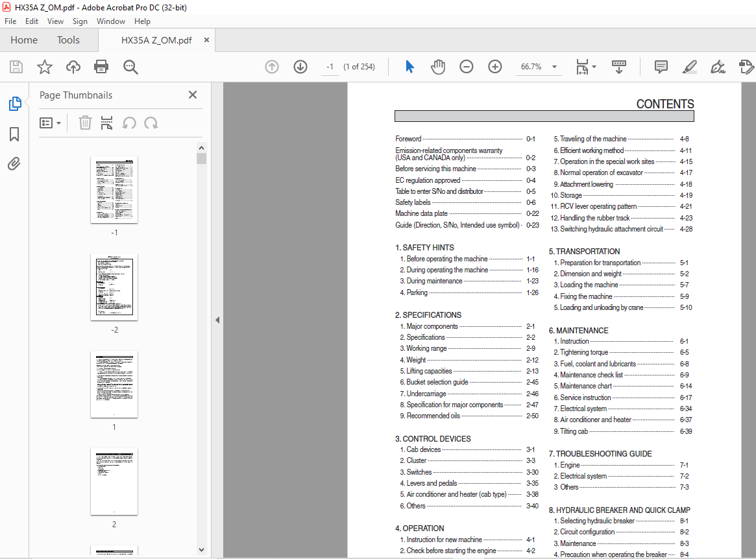Select the HX35A Z_OM.pdf document tab
Viewport: 756px width, 559px height.
point(156,40)
